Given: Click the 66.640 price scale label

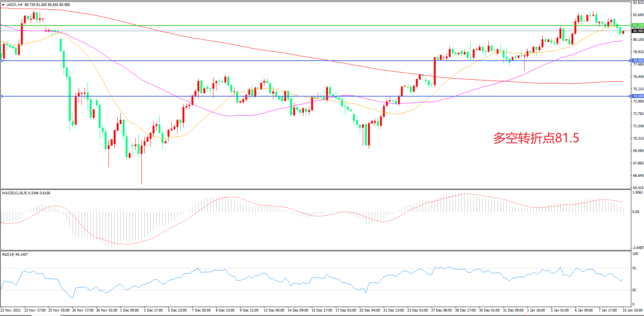Looking at the screenshot, I should [x=638, y=175].
